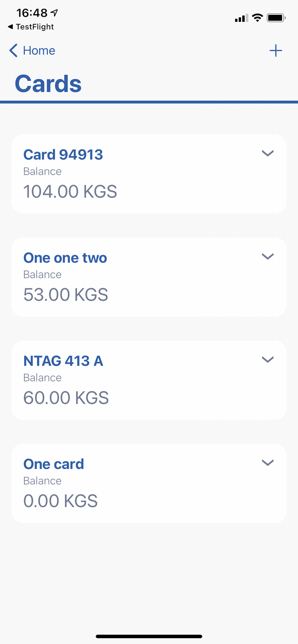Tap the battery status icon
298x644 pixels.
point(276,18)
